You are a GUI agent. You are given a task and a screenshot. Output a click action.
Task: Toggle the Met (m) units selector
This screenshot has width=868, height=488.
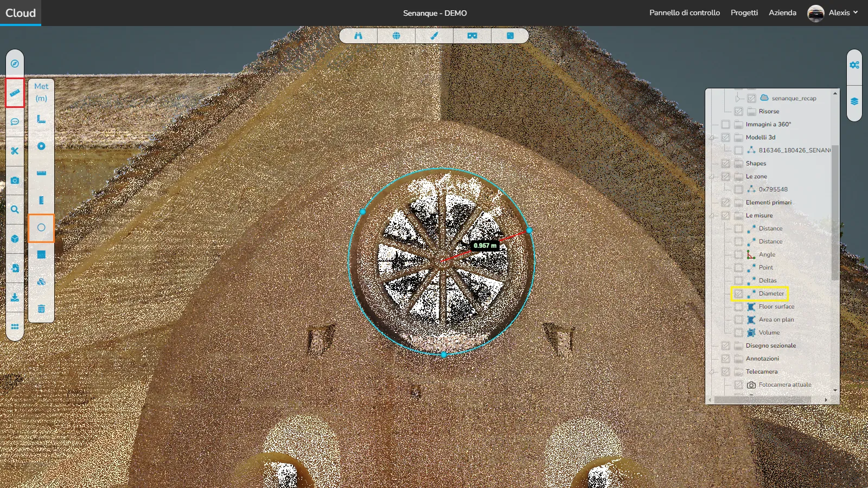click(x=41, y=92)
